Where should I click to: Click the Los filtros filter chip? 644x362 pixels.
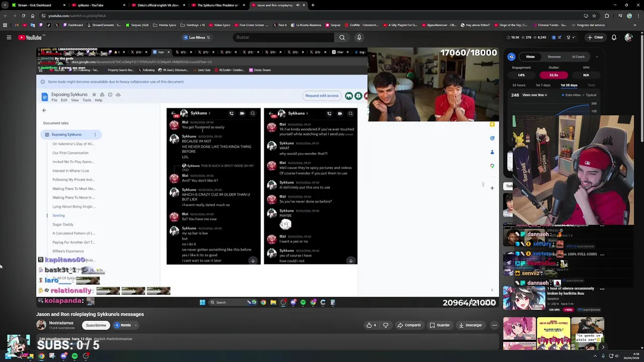coord(197,37)
